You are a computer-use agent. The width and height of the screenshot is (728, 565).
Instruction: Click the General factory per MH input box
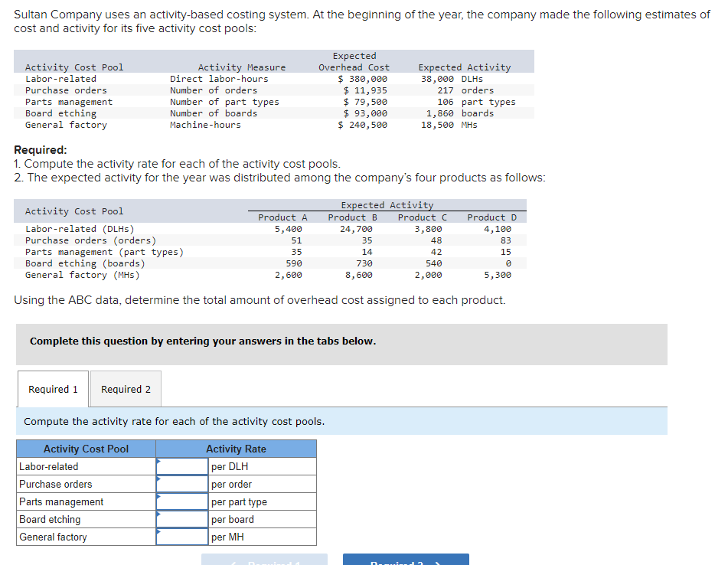tap(182, 537)
